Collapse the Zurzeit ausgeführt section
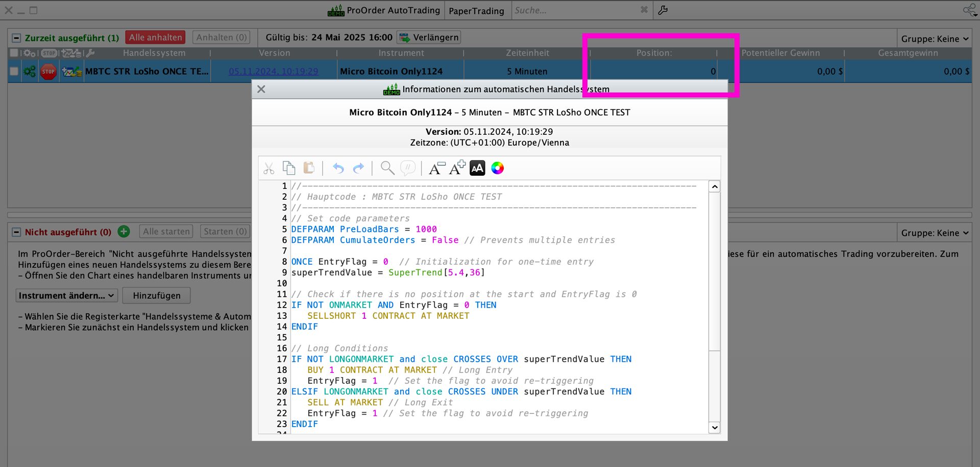This screenshot has width=980, height=467. pyautogui.click(x=16, y=38)
